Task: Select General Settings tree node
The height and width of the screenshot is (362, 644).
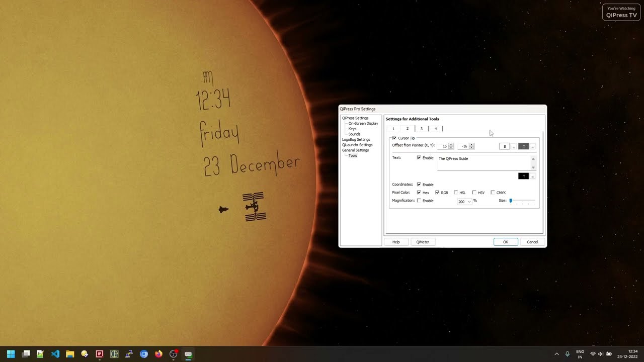Action: pos(355,150)
